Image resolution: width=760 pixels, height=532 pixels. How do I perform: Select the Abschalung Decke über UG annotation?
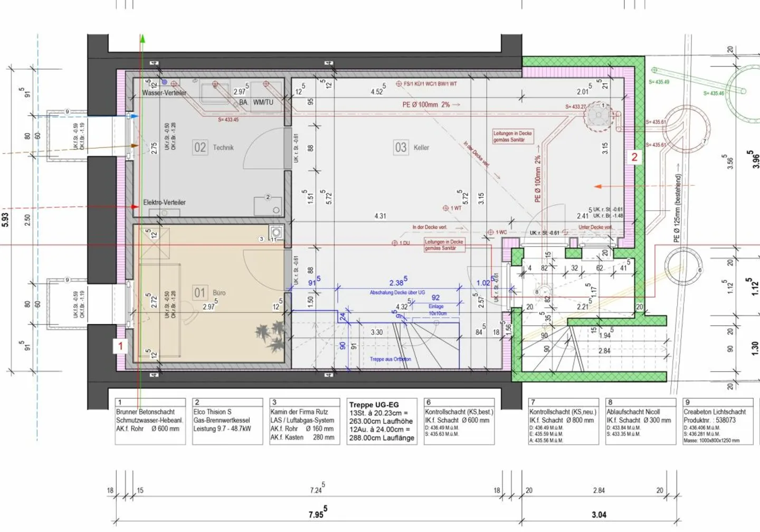click(397, 292)
